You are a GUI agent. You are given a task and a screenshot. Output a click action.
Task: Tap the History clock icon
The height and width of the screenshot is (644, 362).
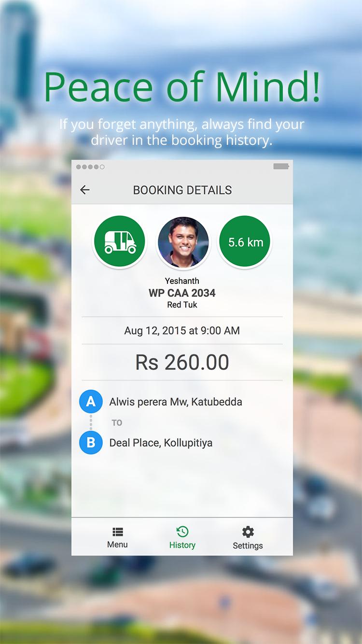(182, 532)
